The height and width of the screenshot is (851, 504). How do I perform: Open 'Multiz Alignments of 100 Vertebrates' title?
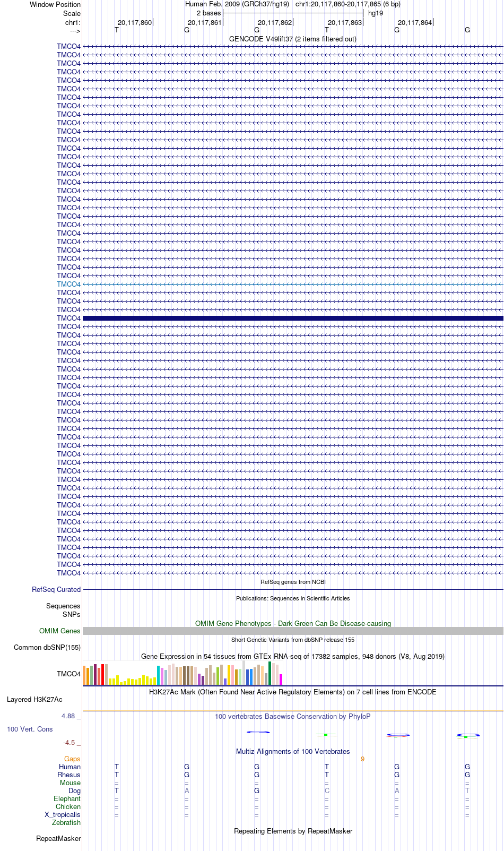pos(293,751)
